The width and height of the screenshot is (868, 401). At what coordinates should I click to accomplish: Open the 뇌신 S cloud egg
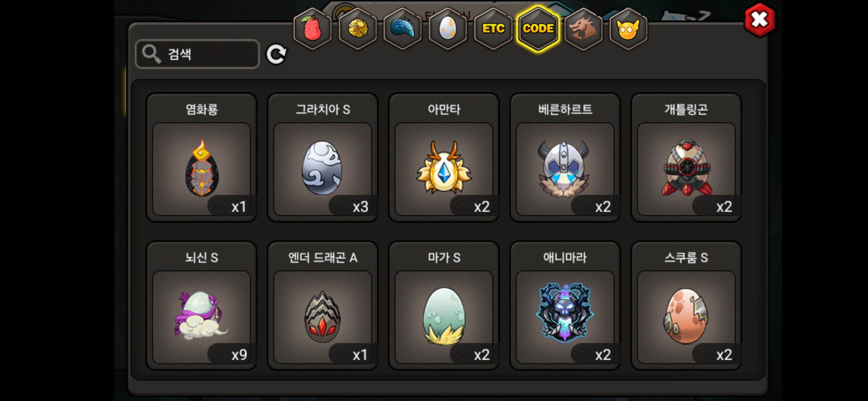click(202, 306)
